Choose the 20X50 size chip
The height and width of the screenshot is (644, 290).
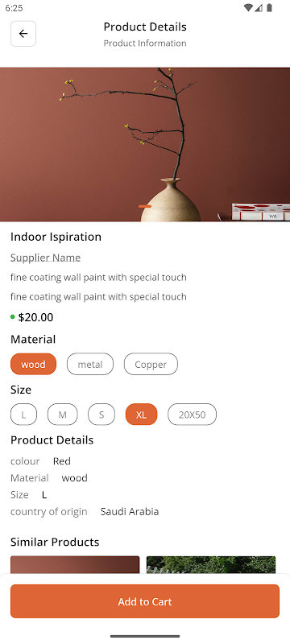click(192, 415)
